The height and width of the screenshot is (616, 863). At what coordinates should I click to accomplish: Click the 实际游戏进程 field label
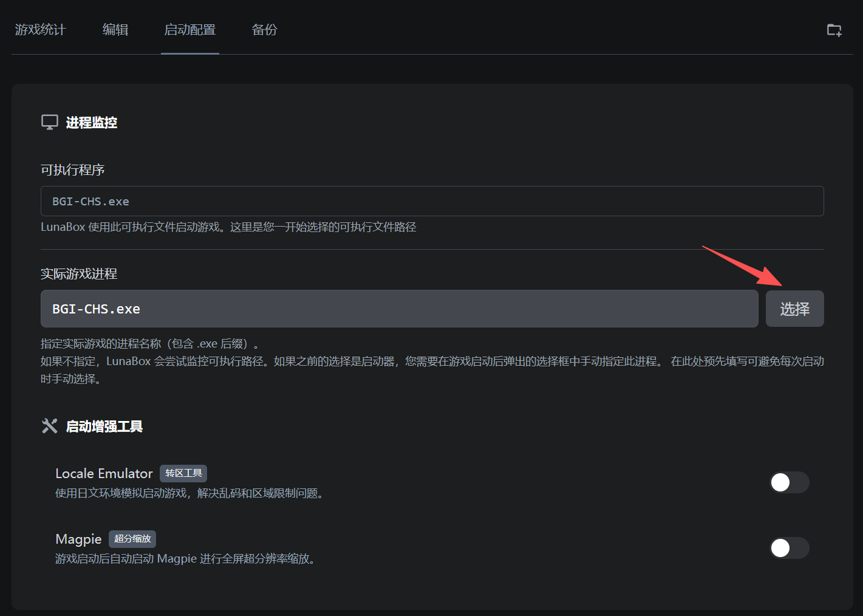click(x=79, y=274)
